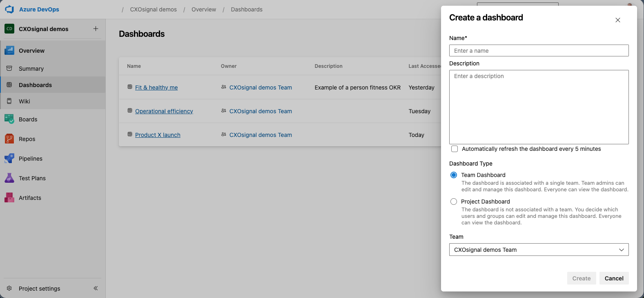Select the Project Dashboard radio option

click(454, 202)
